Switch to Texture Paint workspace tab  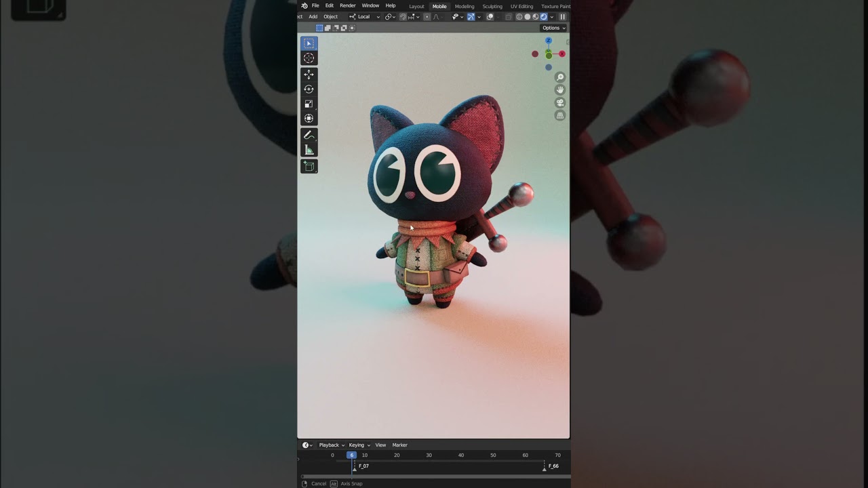click(x=555, y=6)
